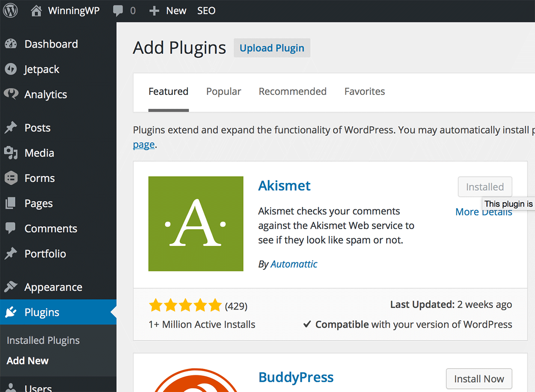
Task: Open the SEO menu in the admin bar
Action: coord(206,10)
